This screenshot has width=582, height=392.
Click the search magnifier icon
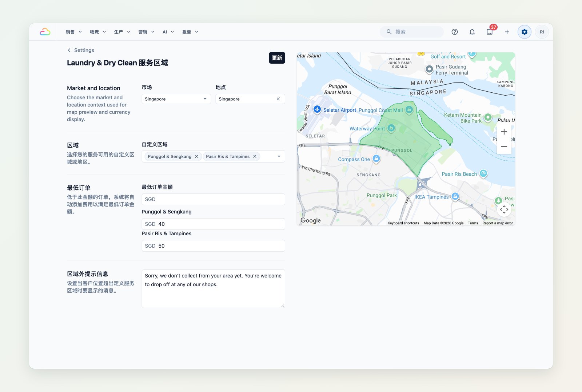[x=389, y=32]
